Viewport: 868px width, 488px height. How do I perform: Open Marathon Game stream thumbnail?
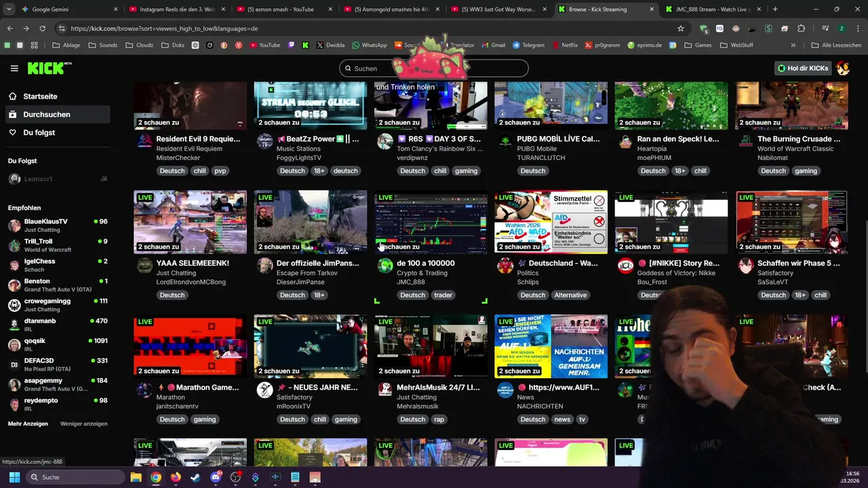point(190,346)
